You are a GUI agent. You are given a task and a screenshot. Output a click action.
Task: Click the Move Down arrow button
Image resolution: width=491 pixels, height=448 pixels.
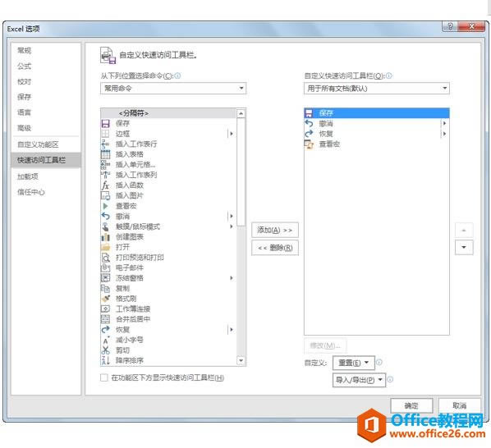point(464,248)
